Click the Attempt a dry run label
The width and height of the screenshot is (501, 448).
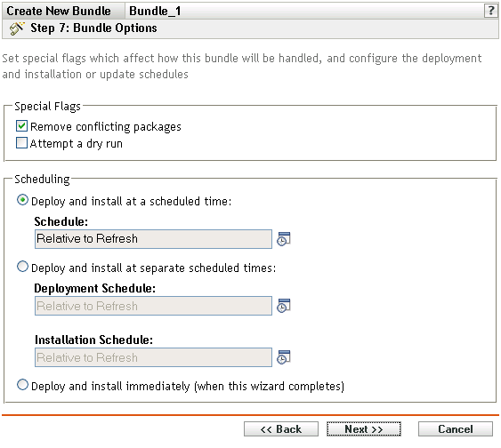(x=77, y=144)
